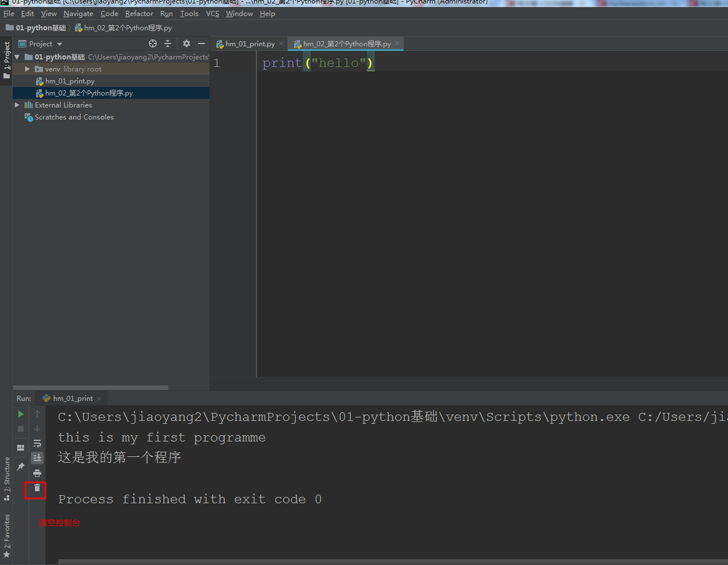Rerun the hm_01_print program
The image size is (728, 565).
(x=21, y=413)
